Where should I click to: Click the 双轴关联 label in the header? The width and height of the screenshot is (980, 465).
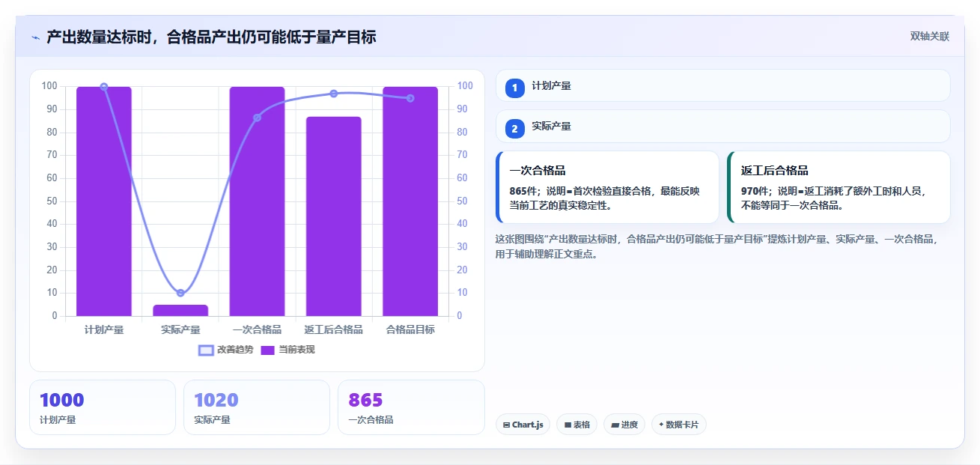[930, 37]
